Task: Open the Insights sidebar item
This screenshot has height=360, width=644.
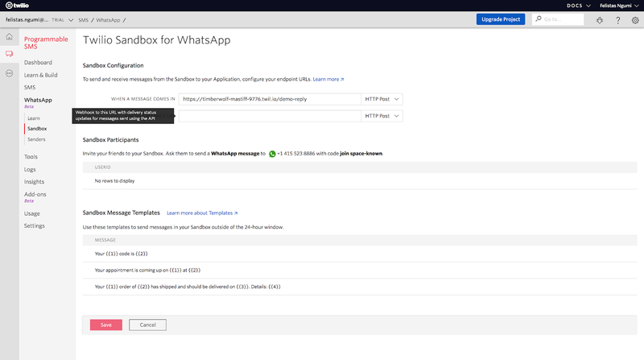Action: 35,182
